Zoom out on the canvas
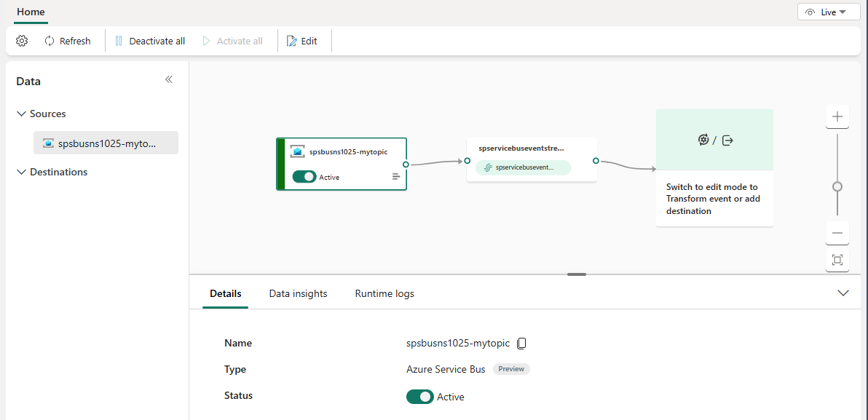The image size is (868, 420). (x=837, y=233)
